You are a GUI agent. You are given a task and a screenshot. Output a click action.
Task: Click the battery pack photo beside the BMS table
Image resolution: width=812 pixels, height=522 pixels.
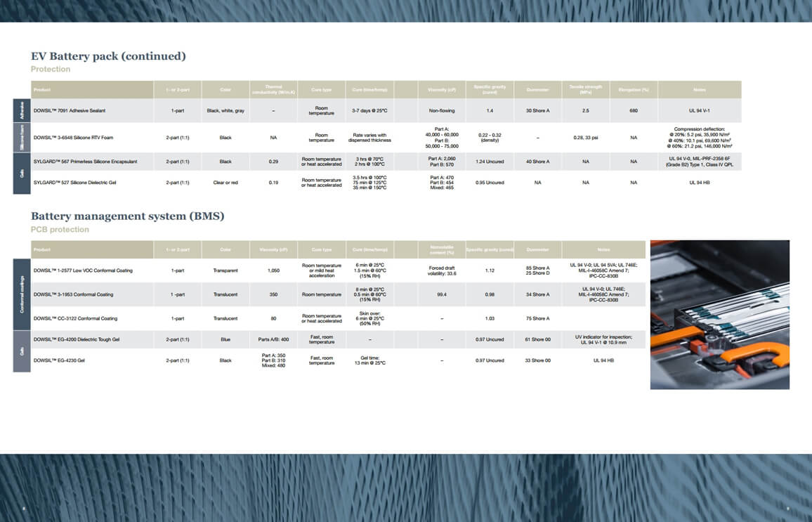click(720, 314)
